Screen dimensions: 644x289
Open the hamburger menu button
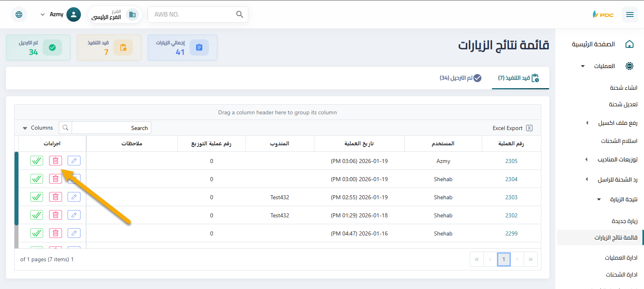(630, 14)
